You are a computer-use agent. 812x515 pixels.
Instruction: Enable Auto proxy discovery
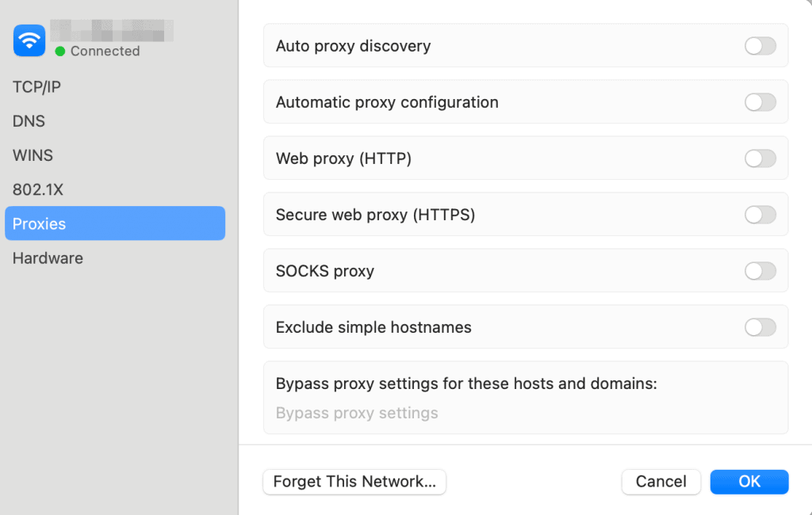pyautogui.click(x=760, y=46)
